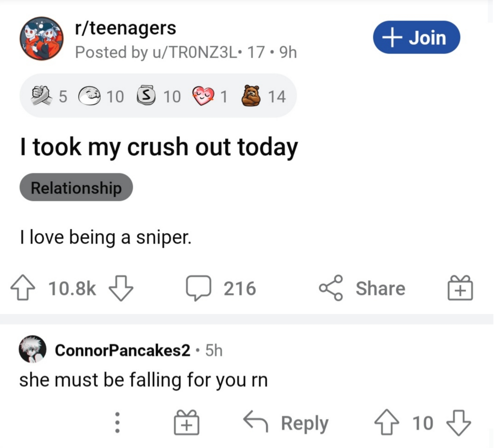494x448 pixels.
Task: Open the post title 'I took my crush out today'
Action: point(159,147)
